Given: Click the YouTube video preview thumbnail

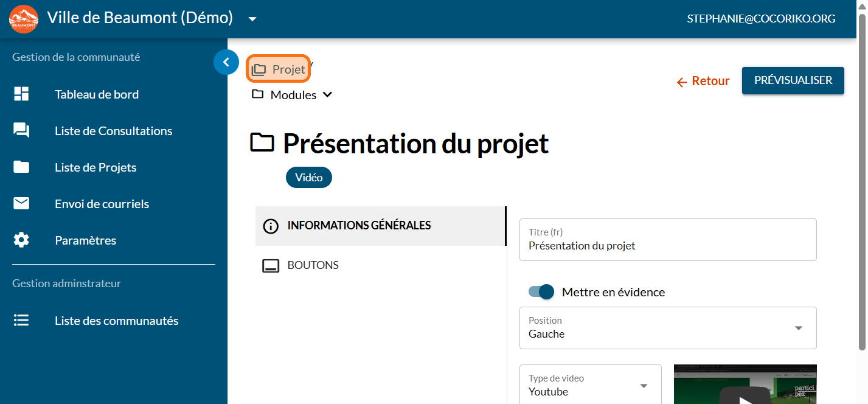Looking at the screenshot, I should point(745,385).
